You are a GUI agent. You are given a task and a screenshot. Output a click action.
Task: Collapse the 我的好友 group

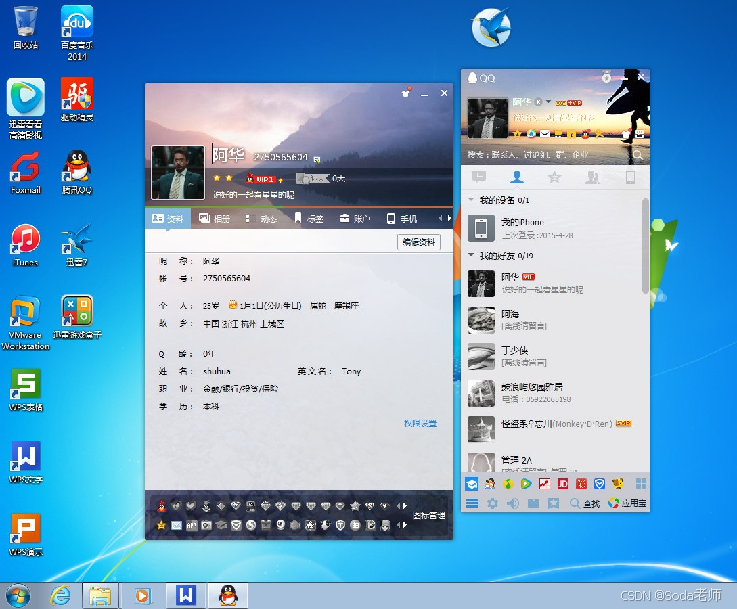coord(471,255)
